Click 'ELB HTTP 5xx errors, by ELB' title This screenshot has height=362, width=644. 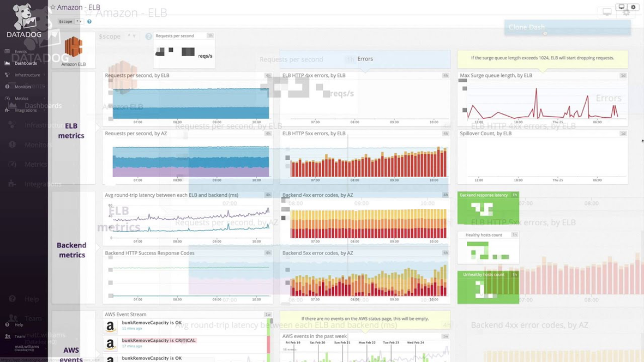(x=314, y=134)
